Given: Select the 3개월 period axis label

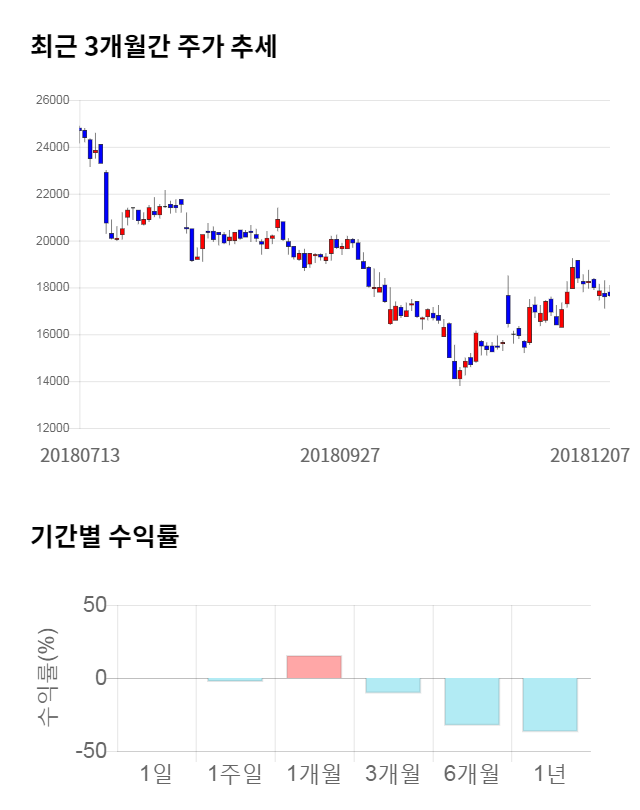Looking at the screenshot, I should (392, 773).
